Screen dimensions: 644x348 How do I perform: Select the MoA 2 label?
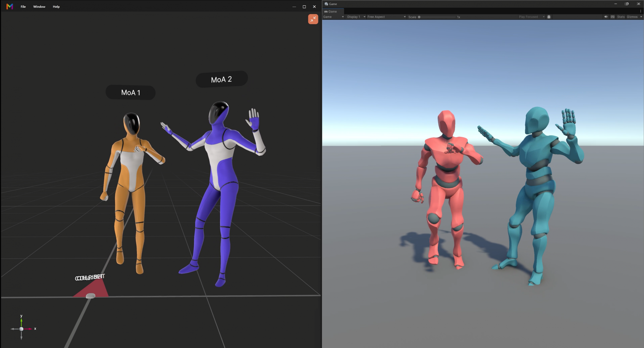click(221, 80)
